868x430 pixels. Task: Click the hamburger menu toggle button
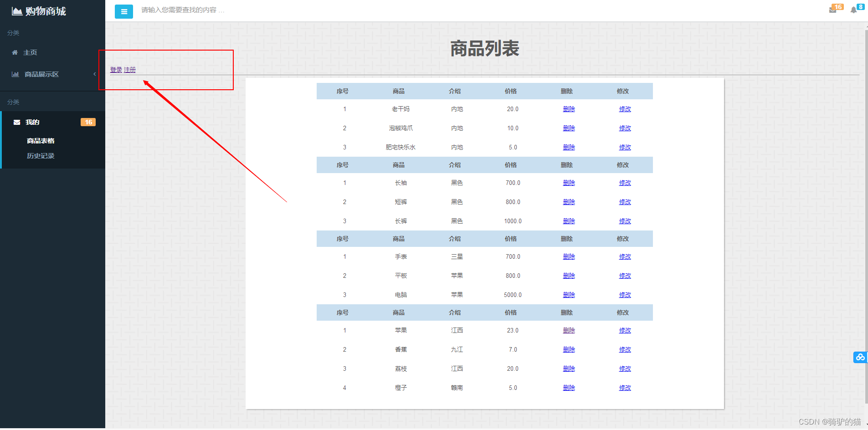pyautogui.click(x=124, y=11)
